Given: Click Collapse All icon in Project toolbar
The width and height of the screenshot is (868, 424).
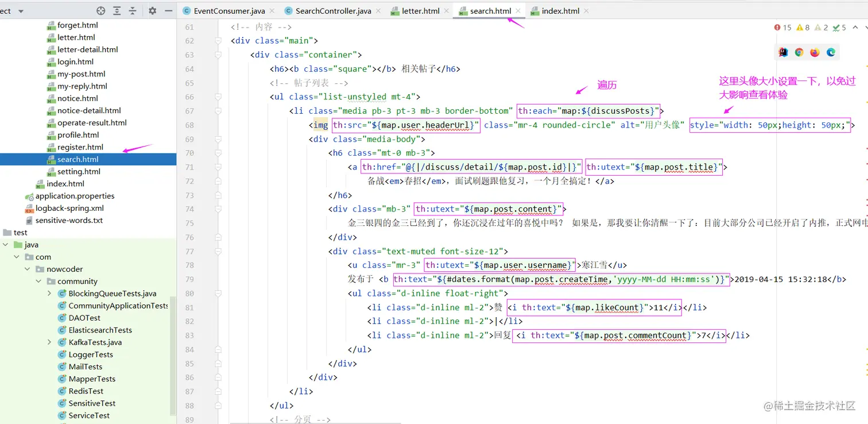Looking at the screenshot, I should point(133,10).
